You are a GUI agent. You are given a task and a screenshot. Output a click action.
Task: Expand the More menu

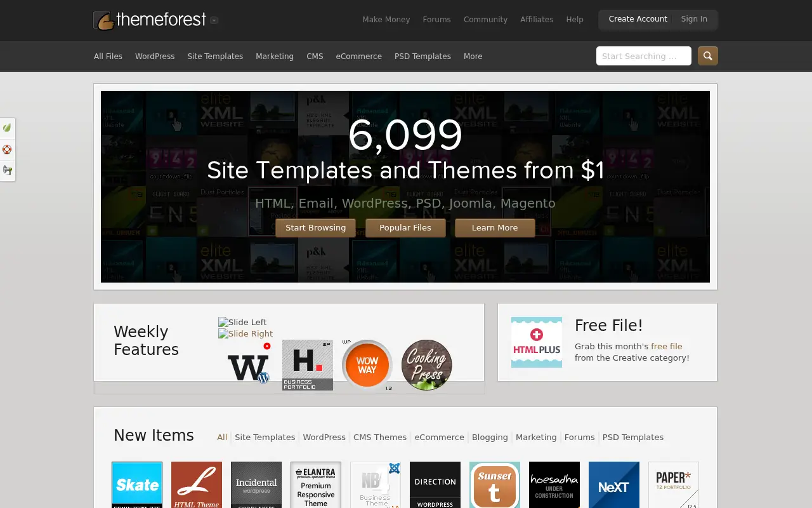(x=473, y=57)
